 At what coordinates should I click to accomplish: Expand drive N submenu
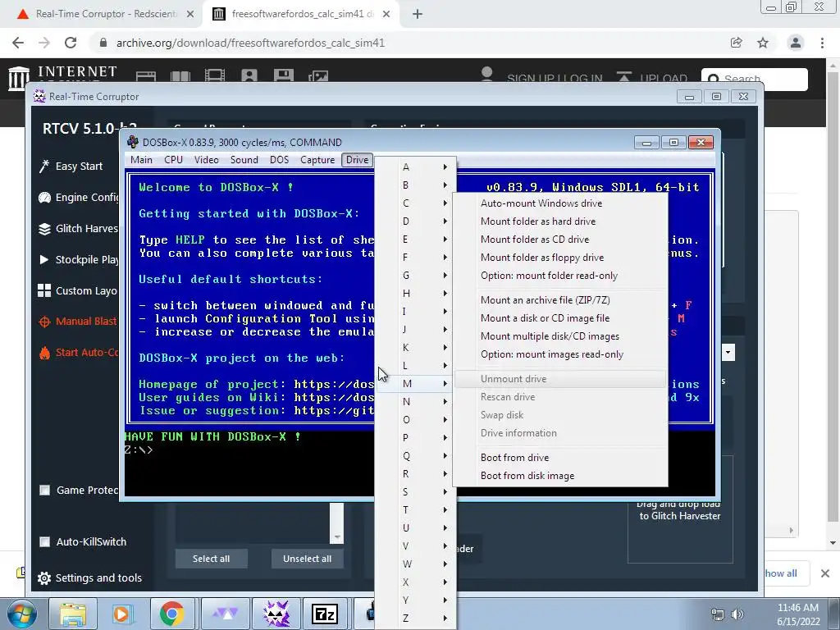tap(416, 402)
